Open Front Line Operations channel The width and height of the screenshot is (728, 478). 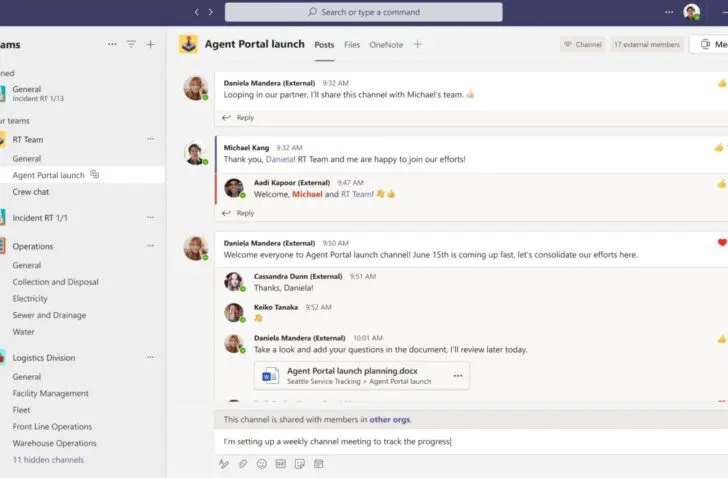[x=52, y=426]
